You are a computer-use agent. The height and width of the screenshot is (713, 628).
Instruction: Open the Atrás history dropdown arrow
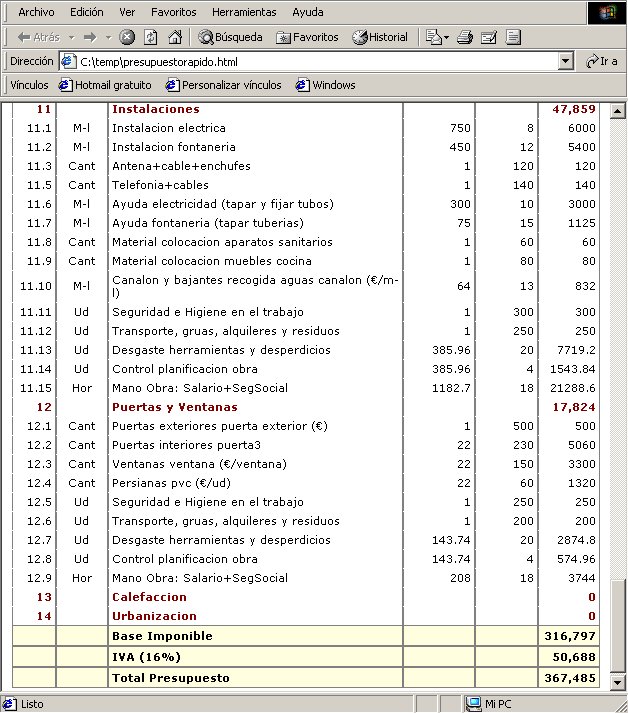(71, 38)
